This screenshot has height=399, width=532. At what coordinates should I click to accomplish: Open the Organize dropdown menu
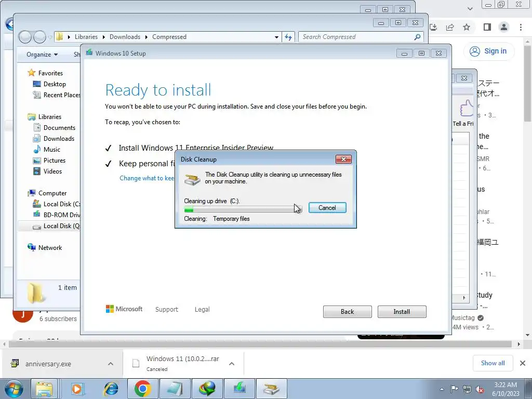42,54
